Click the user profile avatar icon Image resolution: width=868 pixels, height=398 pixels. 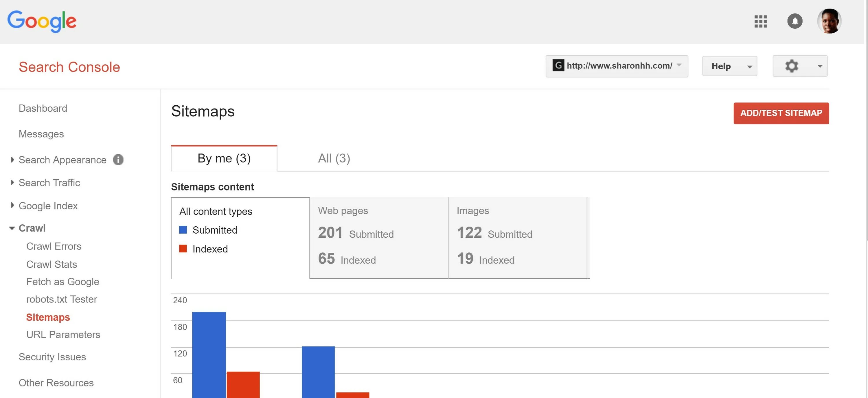tap(829, 21)
